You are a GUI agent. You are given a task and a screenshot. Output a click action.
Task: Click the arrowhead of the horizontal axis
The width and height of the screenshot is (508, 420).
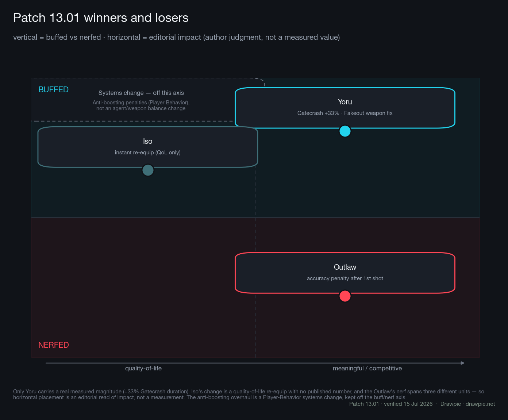tap(462, 363)
